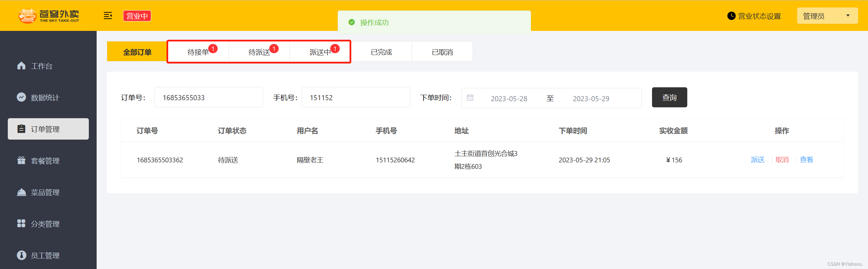Click the grid icon for 分类管理
This screenshot has height=269, width=868.
click(x=21, y=223)
